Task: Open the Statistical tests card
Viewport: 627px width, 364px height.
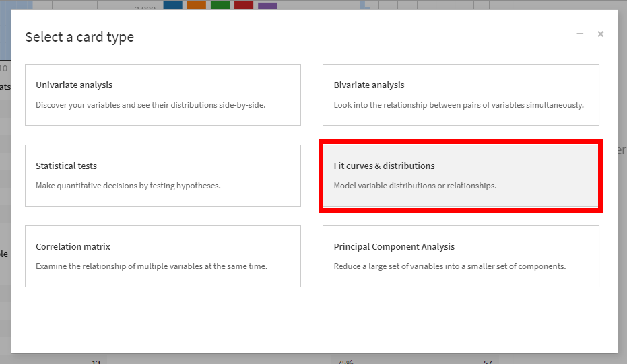Action: [163, 176]
